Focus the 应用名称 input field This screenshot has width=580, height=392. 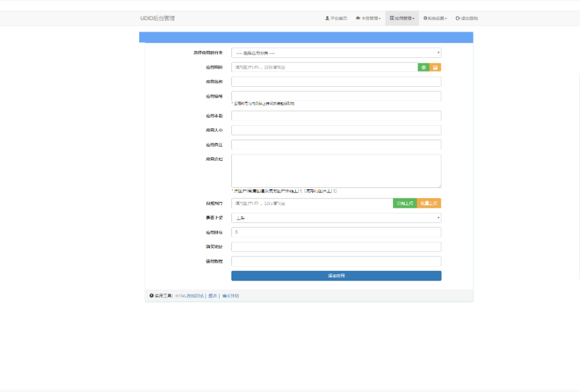336,82
